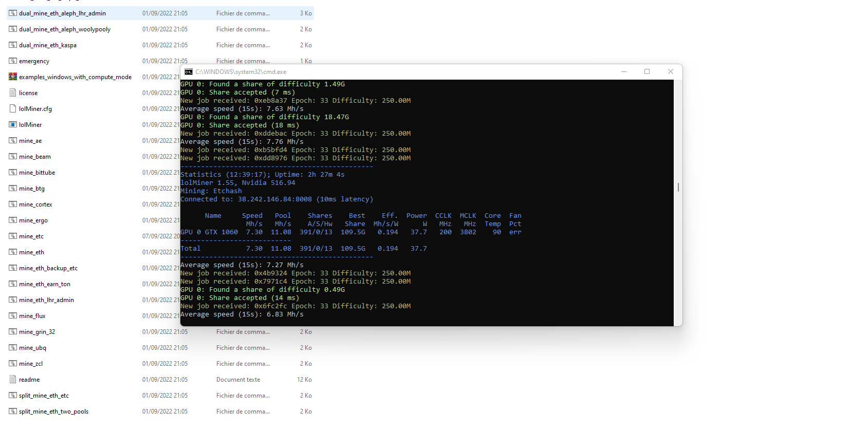Click the cmd.exe title bar text
The height and width of the screenshot is (430, 868).
tap(241, 72)
